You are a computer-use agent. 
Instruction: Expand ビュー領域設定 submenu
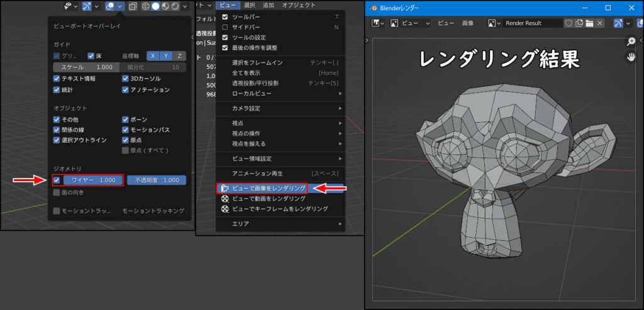(x=280, y=158)
